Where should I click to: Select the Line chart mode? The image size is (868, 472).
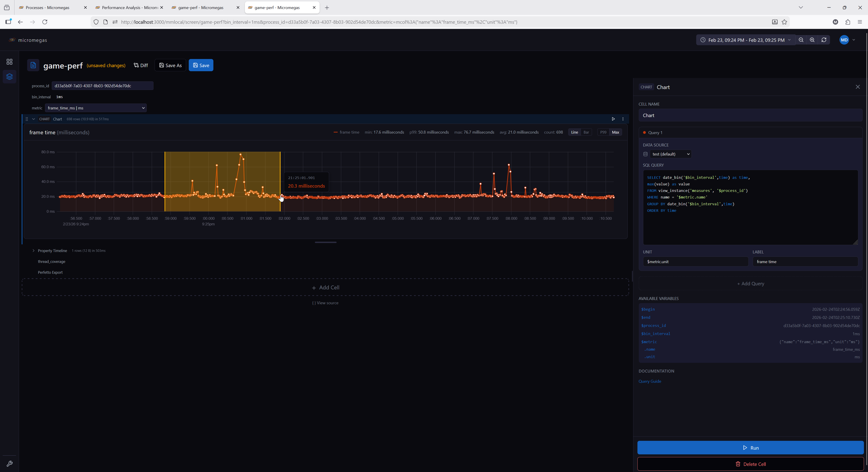click(x=574, y=132)
